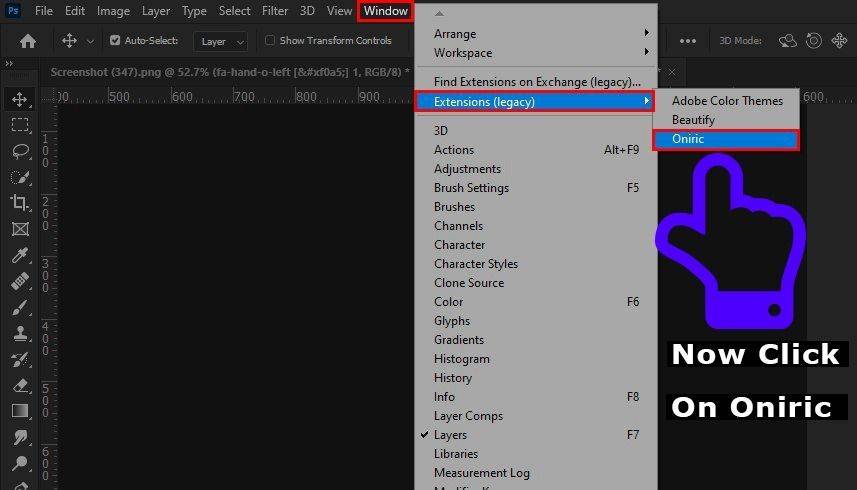Expand Extensions (legacy) submenu
The width and height of the screenshot is (857, 490).
click(x=536, y=102)
